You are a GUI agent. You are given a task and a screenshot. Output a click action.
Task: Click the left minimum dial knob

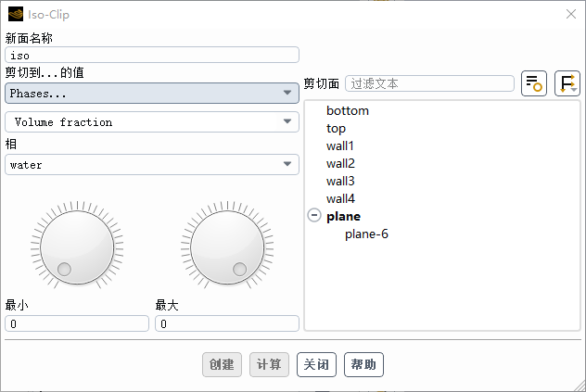(x=72, y=243)
